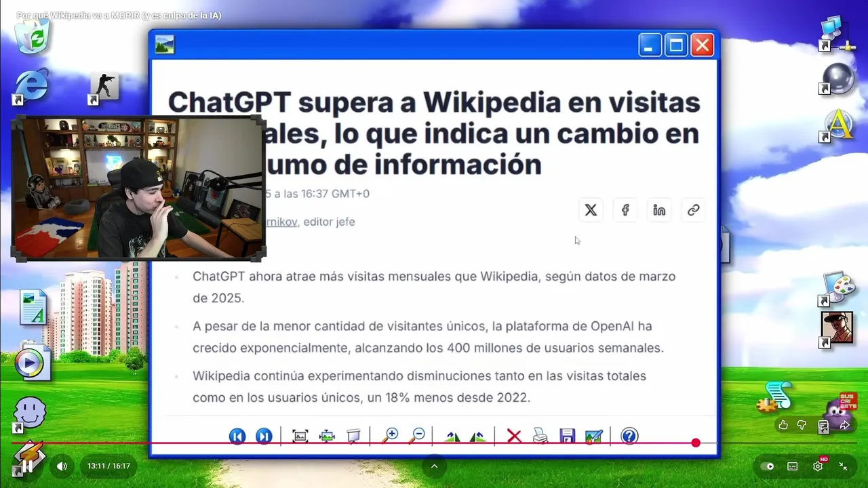Open the GTA San Andreas character shortcut
Image resolution: width=868 pixels, height=488 pixels.
[x=837, y=329]
